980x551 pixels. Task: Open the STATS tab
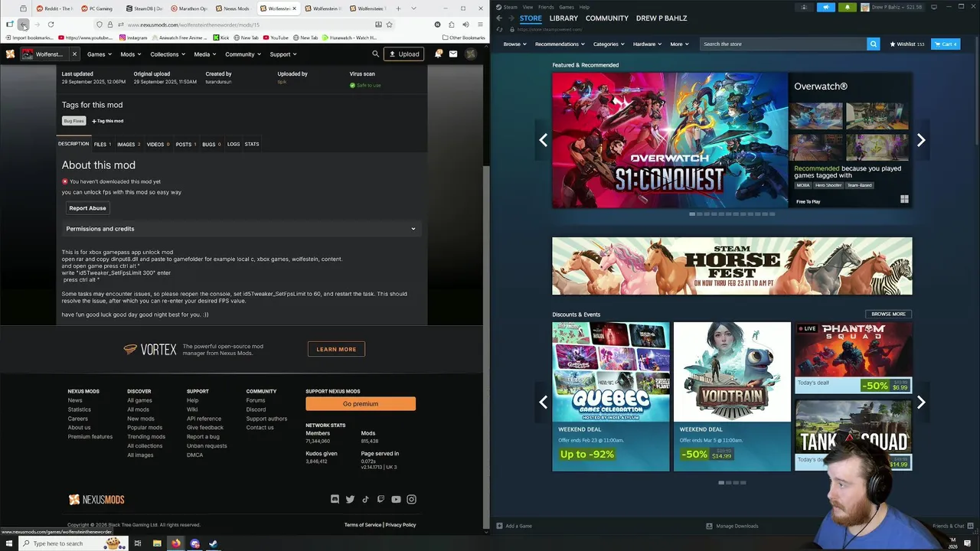click(x=252, y=144)
